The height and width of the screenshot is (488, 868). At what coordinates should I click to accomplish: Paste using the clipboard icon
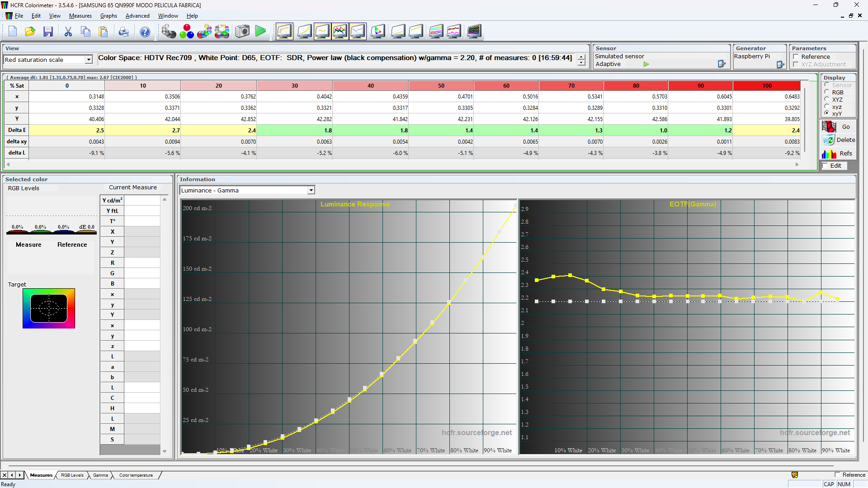click(x=103, y=32)
